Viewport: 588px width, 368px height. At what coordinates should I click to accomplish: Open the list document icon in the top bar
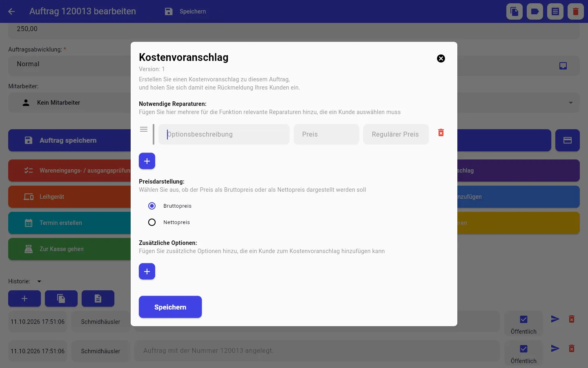coord(555,11)
